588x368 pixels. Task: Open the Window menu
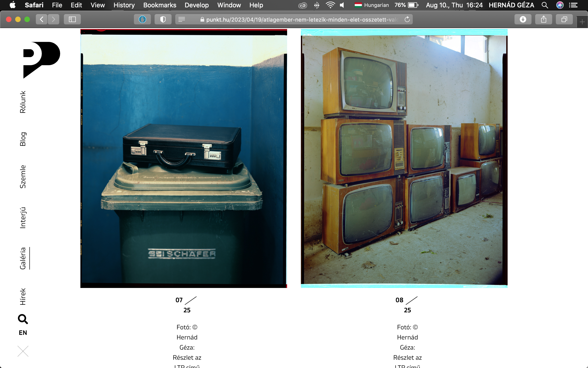(229, 5)
